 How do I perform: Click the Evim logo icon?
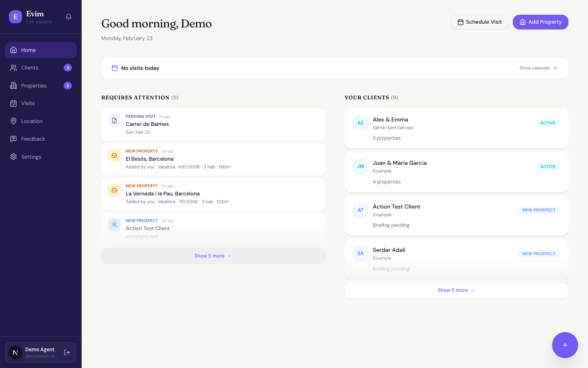click(x=15, y=17)
